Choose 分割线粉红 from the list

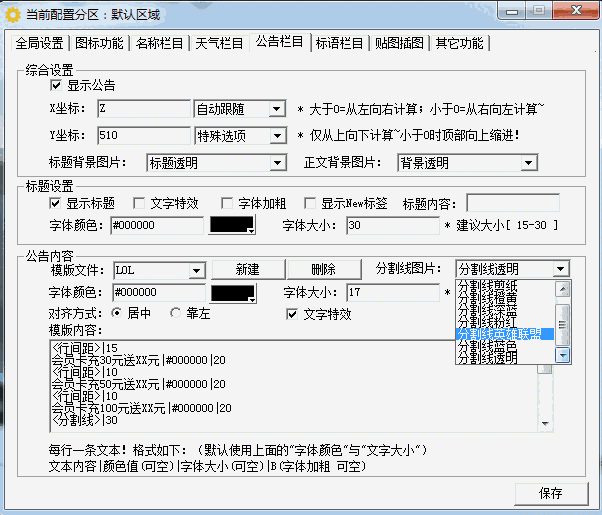505,322
